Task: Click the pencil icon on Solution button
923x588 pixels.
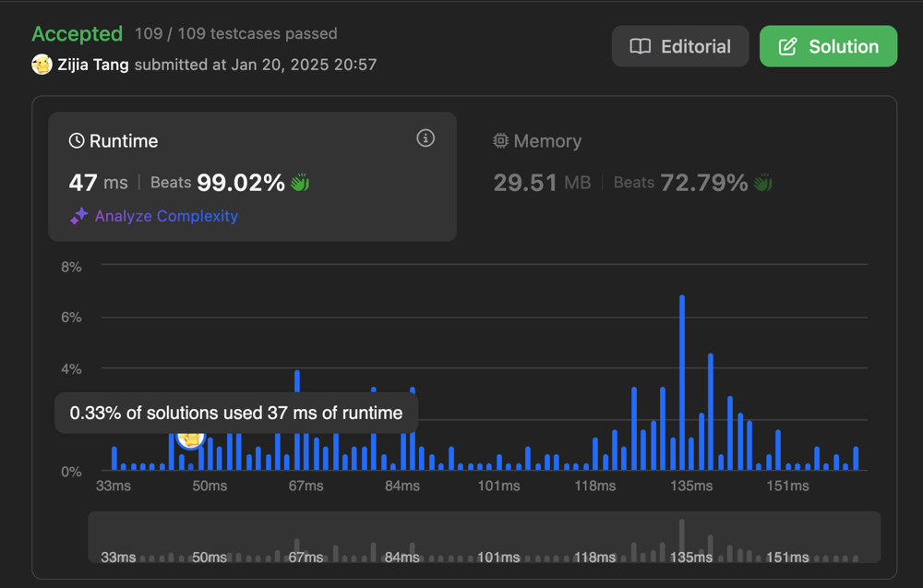Action: 787,46
